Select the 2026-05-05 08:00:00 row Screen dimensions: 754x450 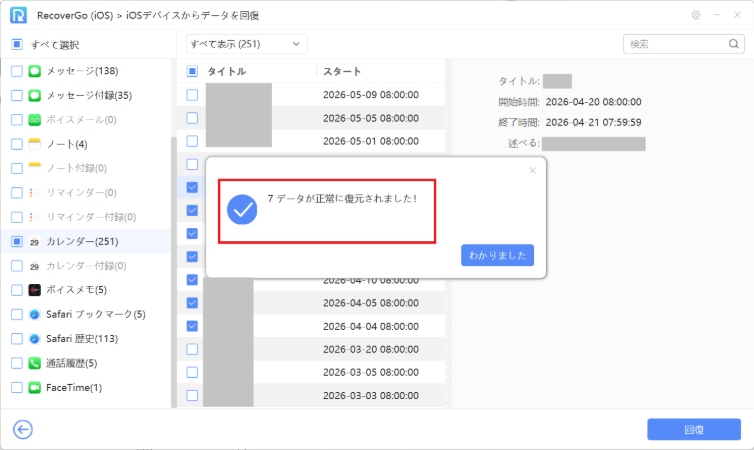pos(311,118)
